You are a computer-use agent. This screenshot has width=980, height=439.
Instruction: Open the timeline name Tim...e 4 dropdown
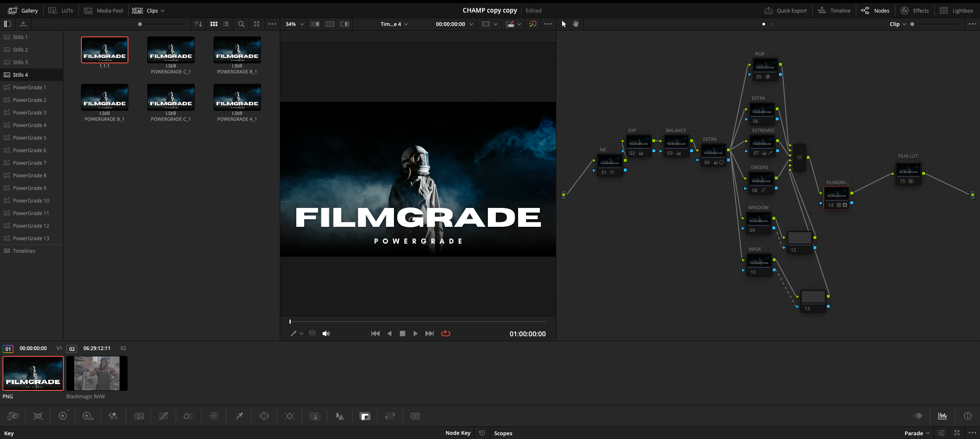[394, 24]
